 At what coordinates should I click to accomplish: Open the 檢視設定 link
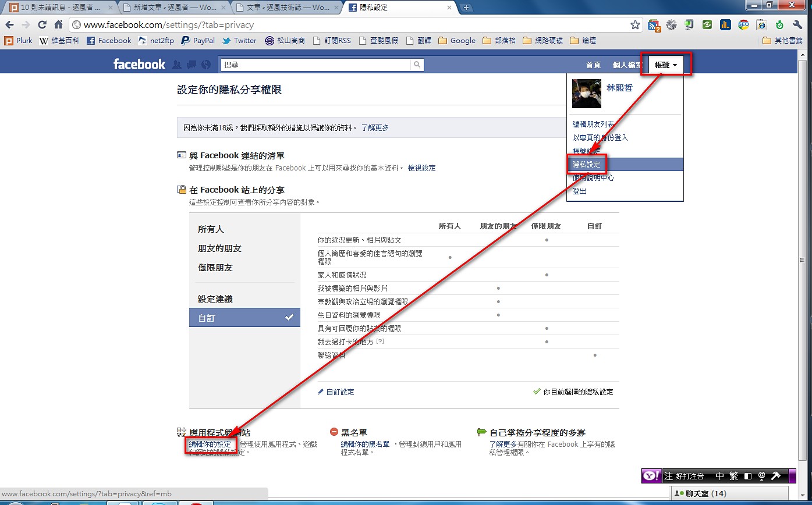(421, 168)
